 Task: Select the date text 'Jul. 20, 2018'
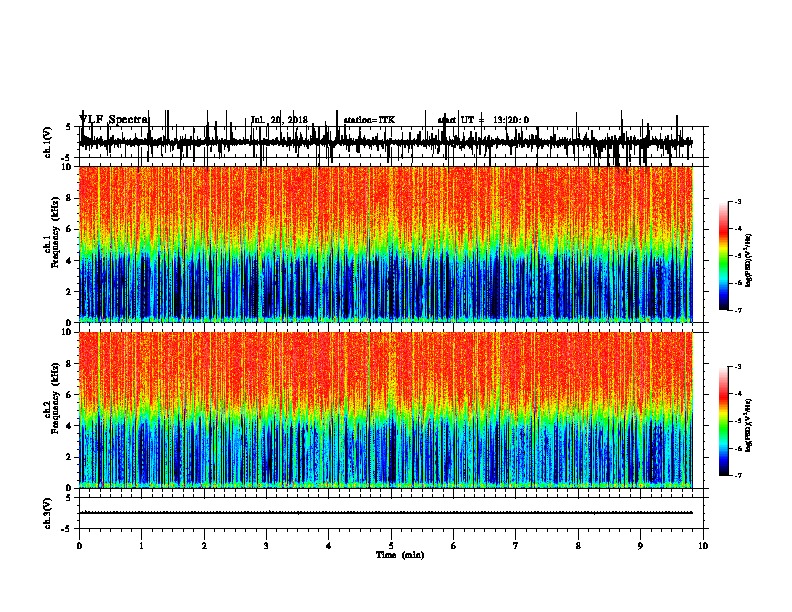coord(279,120)
